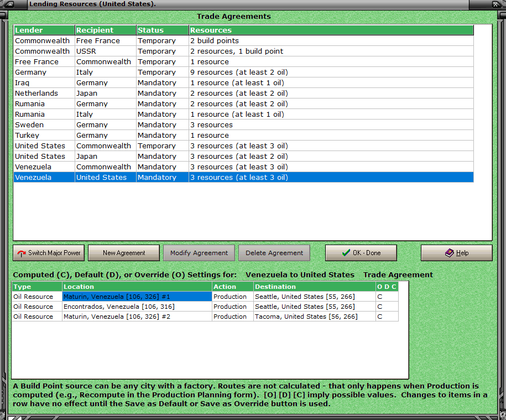Click the Destination column header
Image resolution: width=506 pixels, height=420 pixels.
tap(315, 287)
